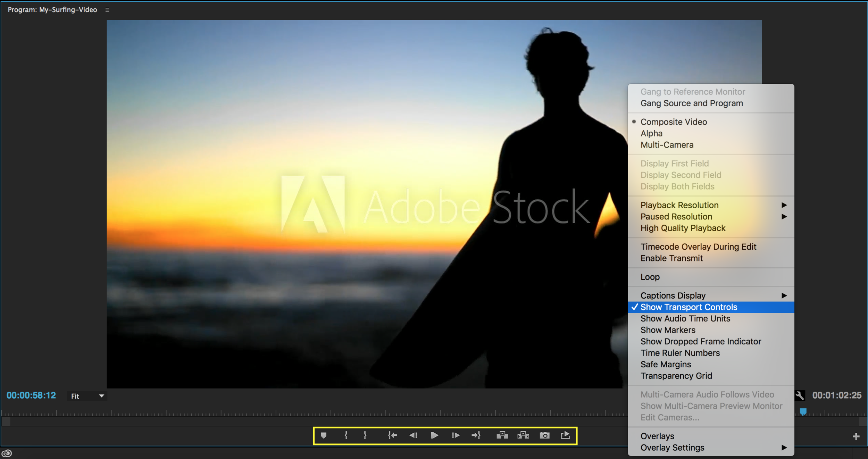This screenshot has width=868, height=459.
Task: Click the blue playhead timecode 00:00:58:12
Action: [31, 395]
